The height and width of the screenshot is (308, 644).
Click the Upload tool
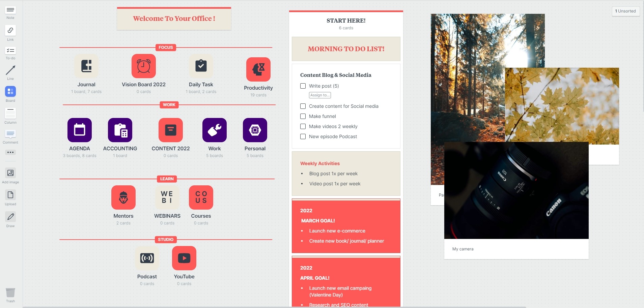pyautogui.click(x=10, y=195)
